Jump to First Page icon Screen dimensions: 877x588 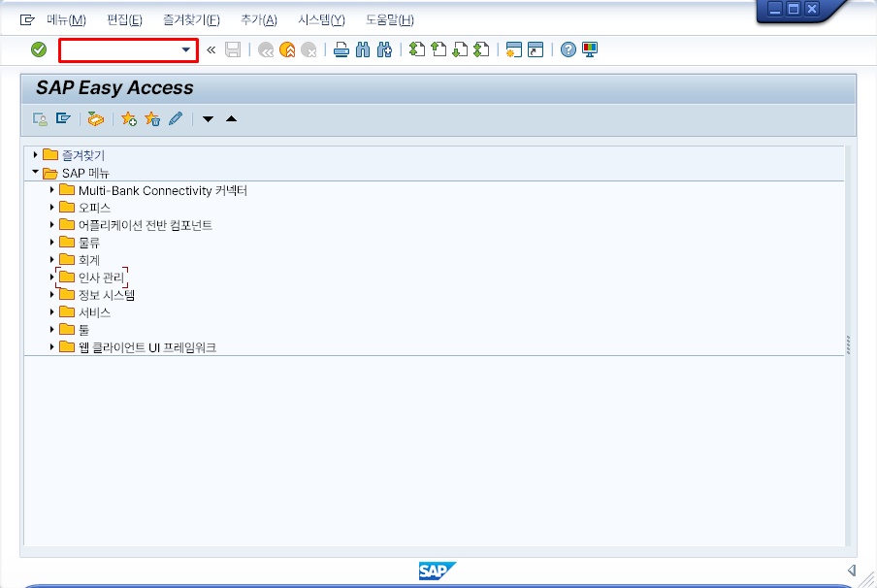pos(417,49)
